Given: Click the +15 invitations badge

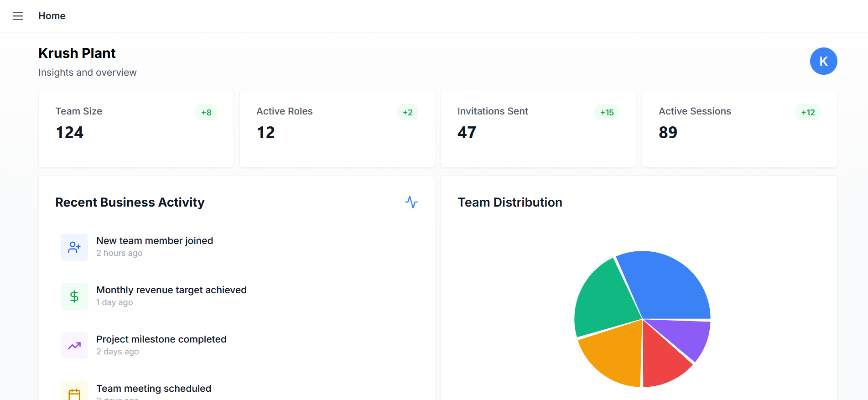Looking at the screenshot, I should 607,112.
